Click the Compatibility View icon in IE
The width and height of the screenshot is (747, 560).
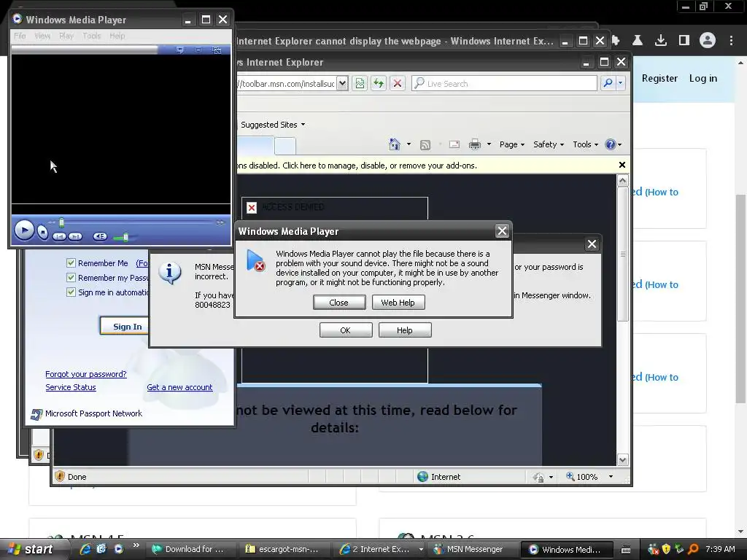pyautogui.click(x=360, y=84)
